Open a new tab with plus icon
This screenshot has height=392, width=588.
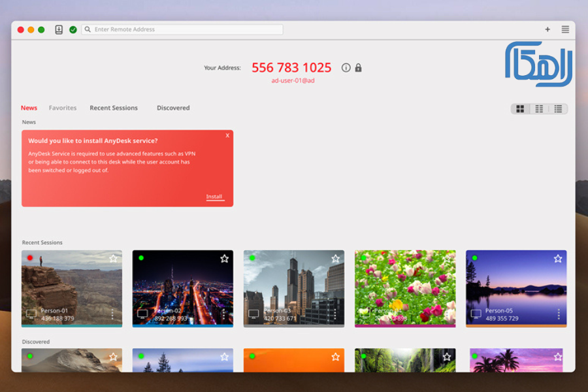(x=547, y=29)
